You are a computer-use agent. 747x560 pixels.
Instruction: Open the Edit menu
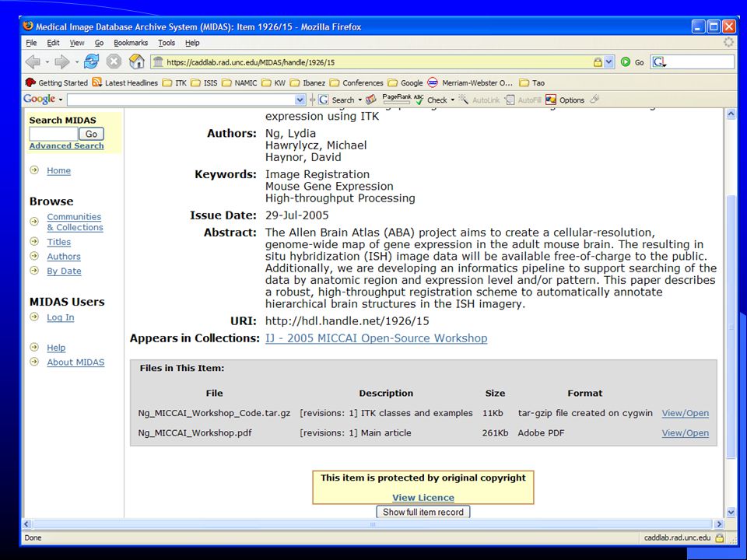[x=53, y=43]
